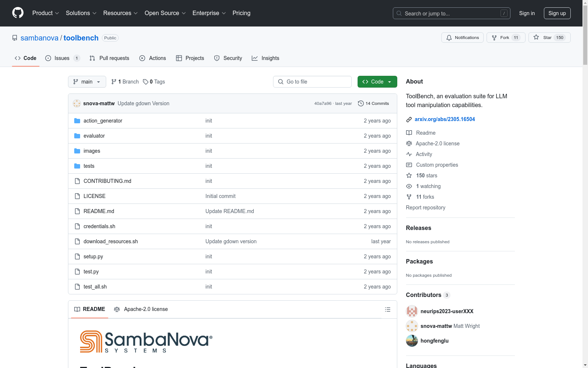
Task: Click the Apache-2.0 license scale icon in About
Action: 409,144
